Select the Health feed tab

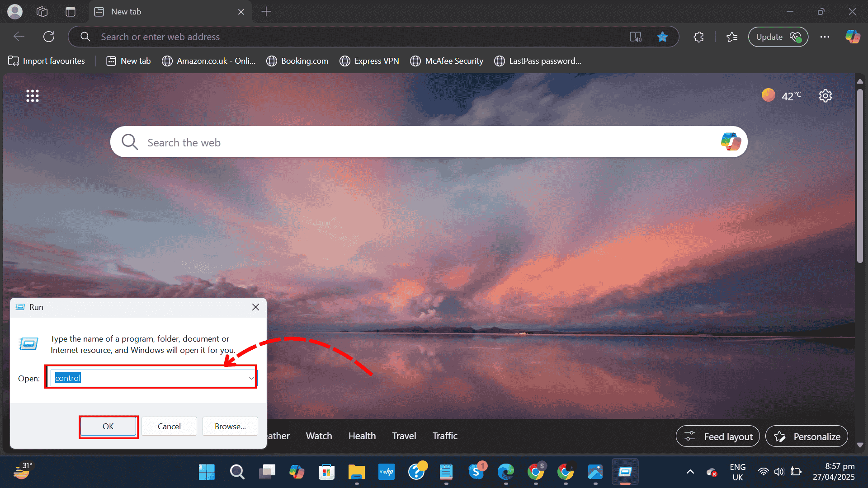(362, 436)
